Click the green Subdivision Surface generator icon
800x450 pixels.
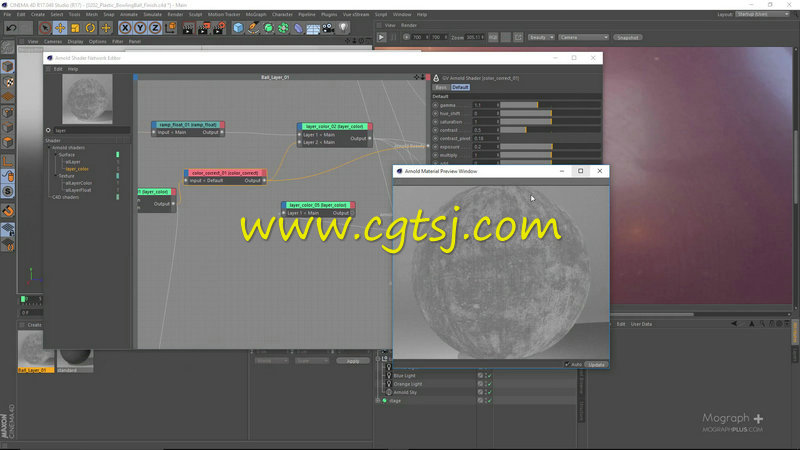point(268,28)
